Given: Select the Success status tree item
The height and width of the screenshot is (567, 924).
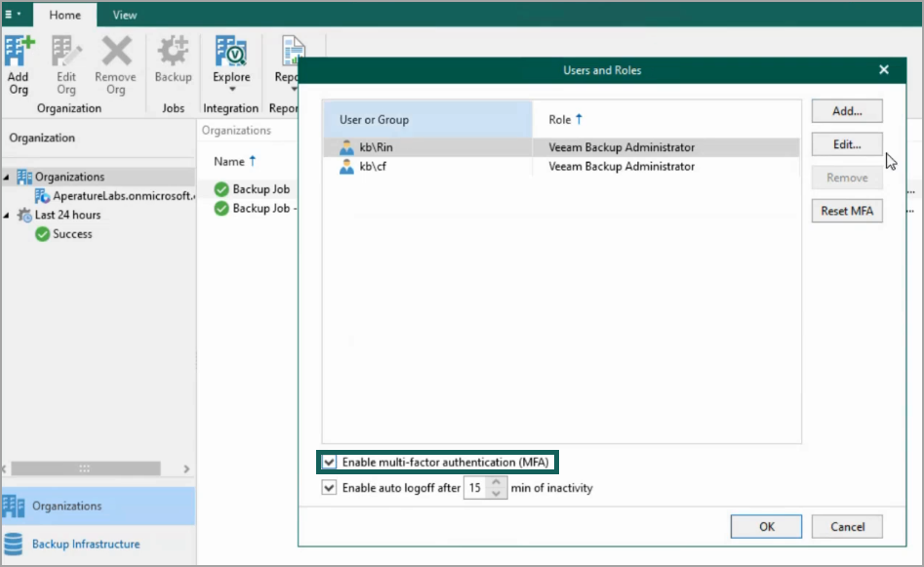Looking at the screenshot, I should pyautogui.click(x=72, y=234).
